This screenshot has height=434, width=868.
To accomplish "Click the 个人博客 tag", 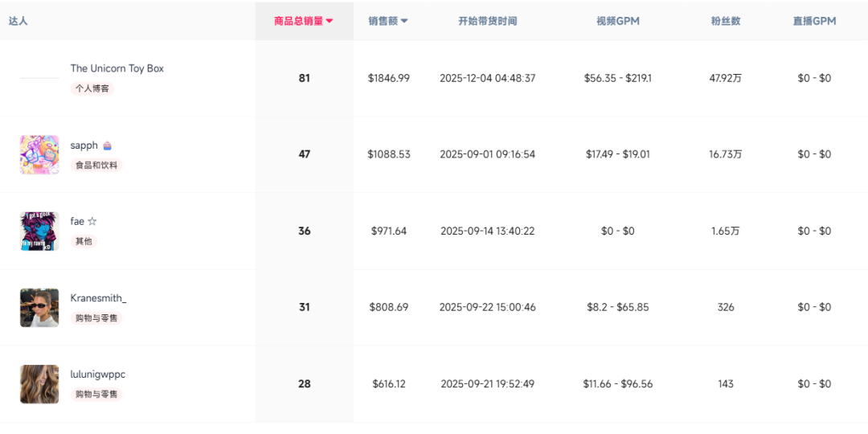I will (x=92, y=88).
